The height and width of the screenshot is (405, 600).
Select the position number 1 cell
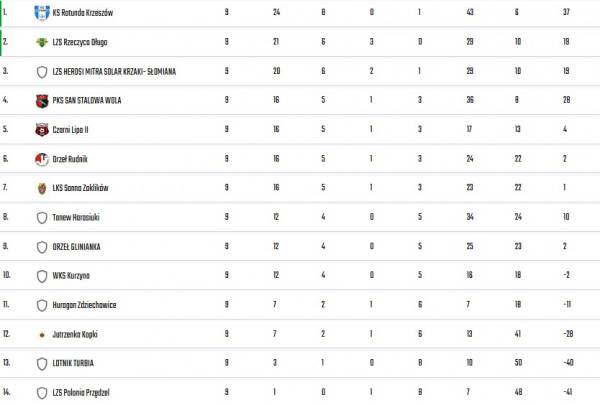[x=6, y=13]
